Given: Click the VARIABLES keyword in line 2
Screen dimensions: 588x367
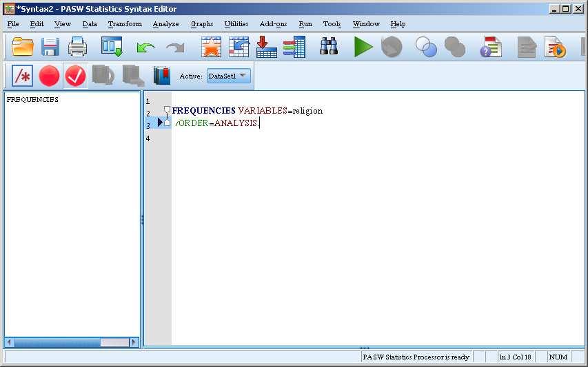Looking at the screenshot, I should point(263,111).
